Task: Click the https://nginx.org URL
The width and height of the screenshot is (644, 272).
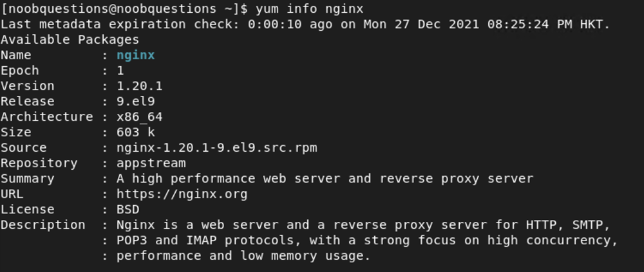Action: (x=182, y=194)
